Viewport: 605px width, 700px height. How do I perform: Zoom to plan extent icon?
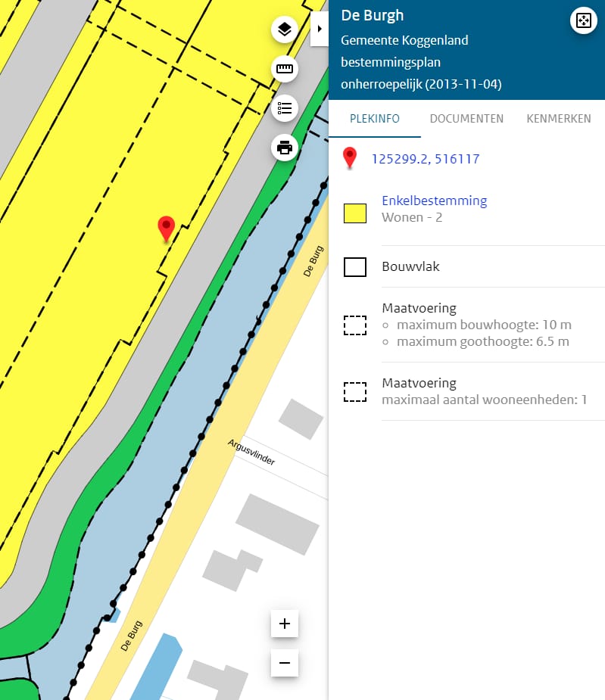click(x=584, y=20)
